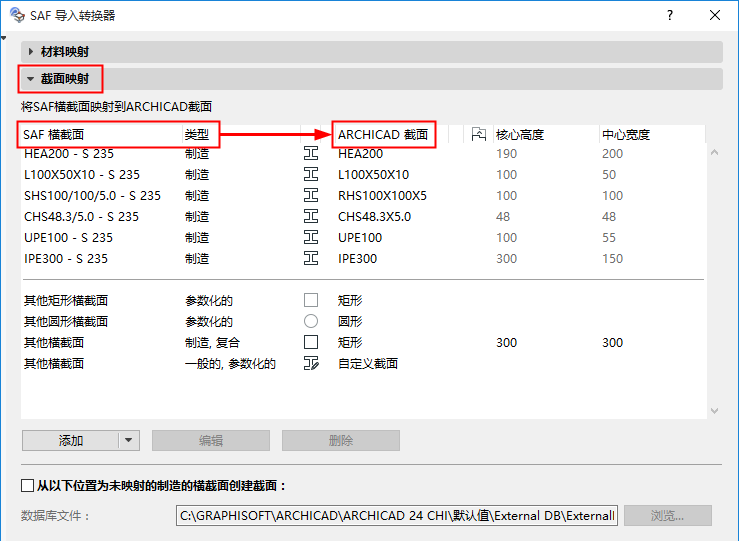Image resolution: width=739 pixels, height=541 pixels.
Task: Click center width 50 in L100X50X10 row
Action: pyautogui.click(x=609, y=174)
